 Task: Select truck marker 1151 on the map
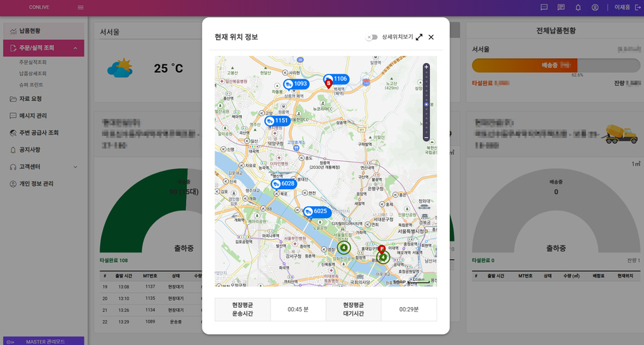point(276,121)
